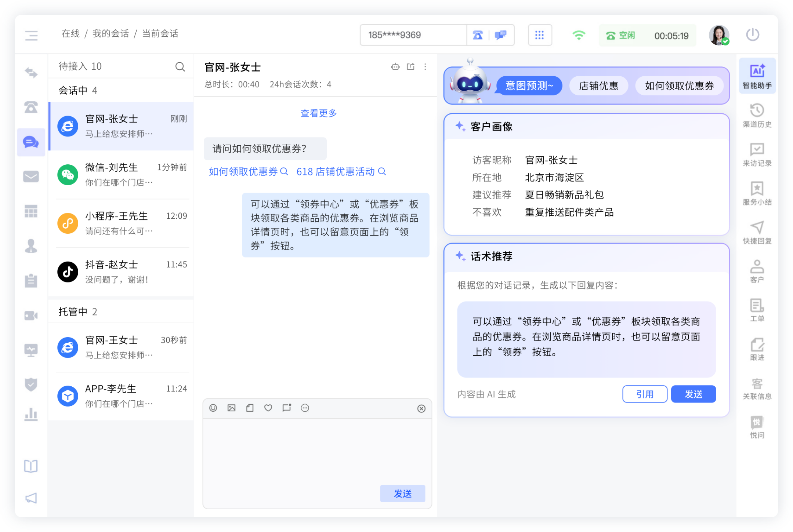
Task: Click the 引用 quote button
Action: (x=645, y=394)
